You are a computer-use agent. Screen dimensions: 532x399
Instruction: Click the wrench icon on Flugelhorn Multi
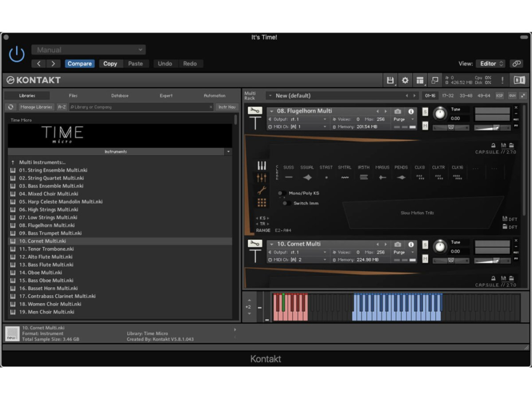(x=255, y=111)
